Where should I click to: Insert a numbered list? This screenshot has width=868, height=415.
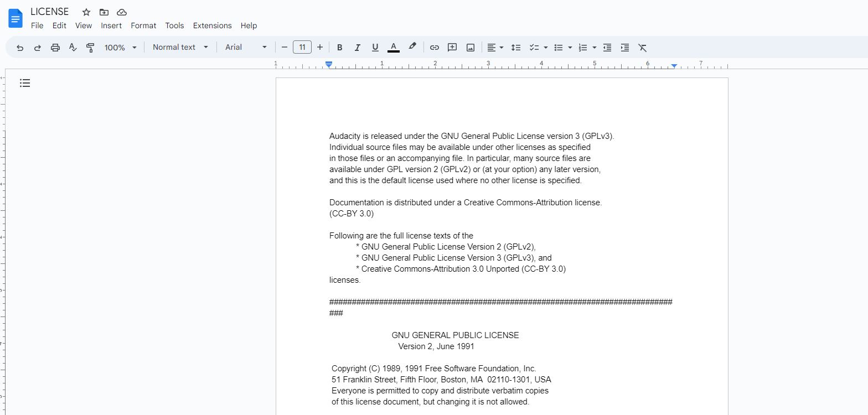583,48
